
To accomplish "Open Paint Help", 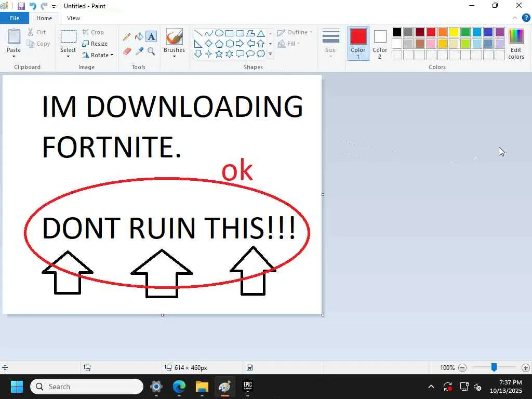I will [526, 18].
